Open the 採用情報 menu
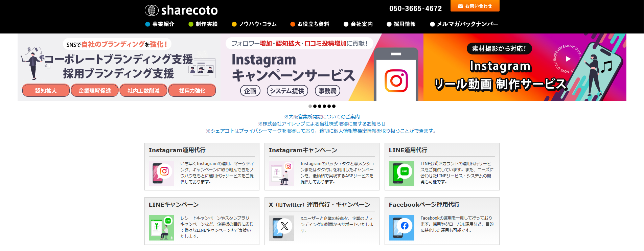644x251 pixels. pos(401,24)
